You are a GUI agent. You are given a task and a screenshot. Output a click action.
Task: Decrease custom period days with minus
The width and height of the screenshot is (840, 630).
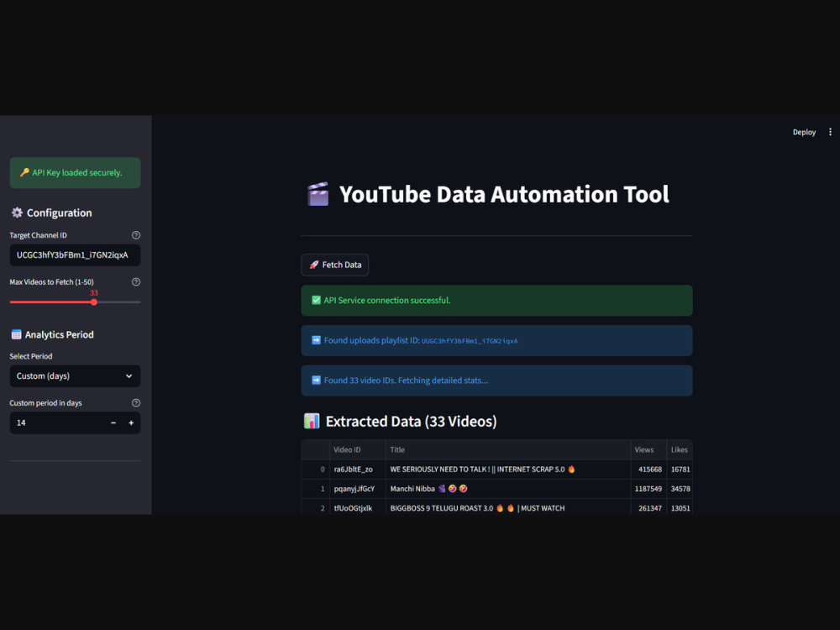[x=113, y=423]
